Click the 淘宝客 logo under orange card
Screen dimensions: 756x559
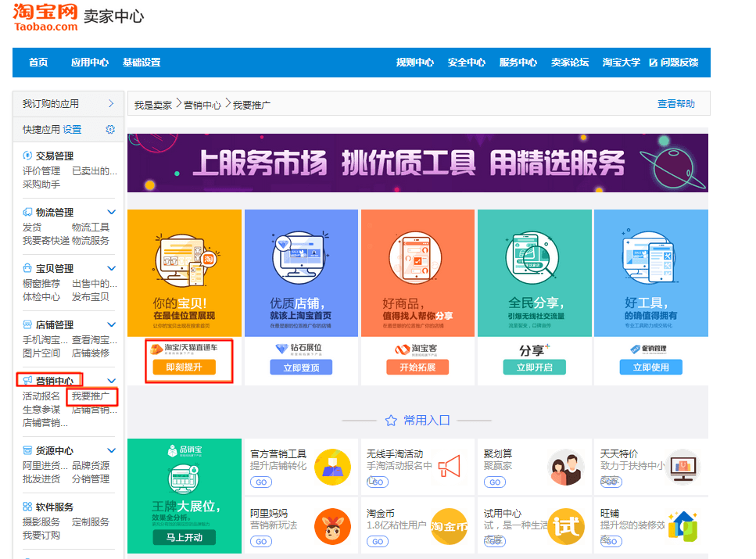416,349
